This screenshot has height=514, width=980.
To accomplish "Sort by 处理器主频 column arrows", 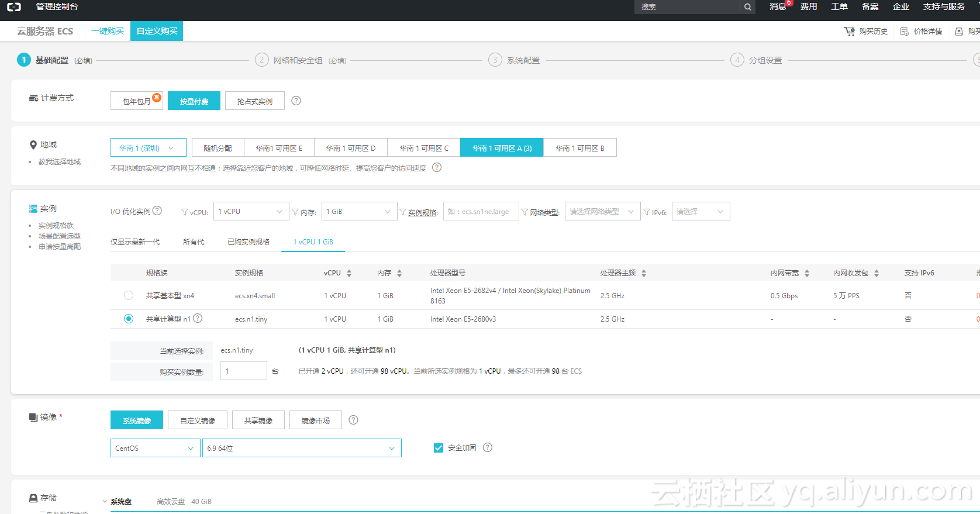I will pos(644,273).
